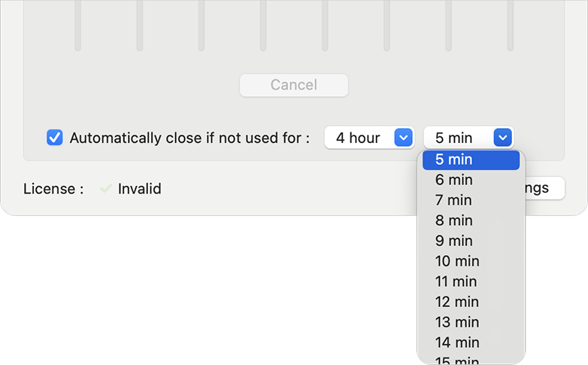Image resolution: width=588 pixels, height=365 pixels.
Task: Select 6 min from the list
Action: pos(471,180)
